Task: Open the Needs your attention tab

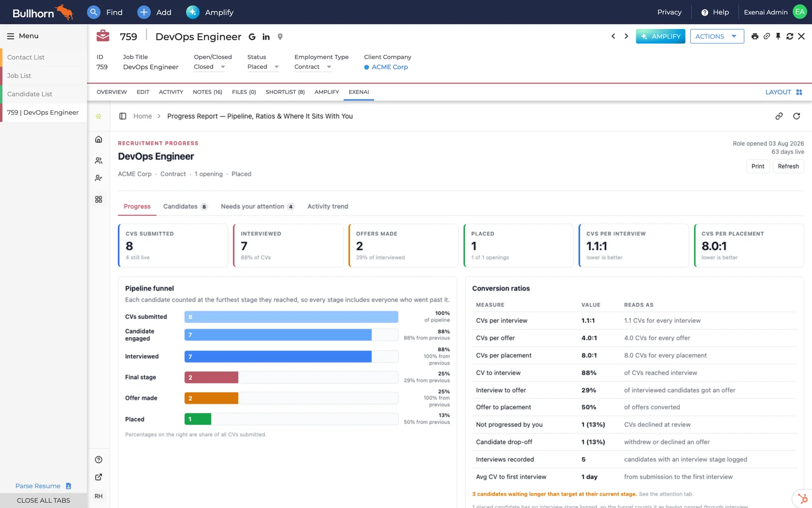Action: click(x=257, y=207)
